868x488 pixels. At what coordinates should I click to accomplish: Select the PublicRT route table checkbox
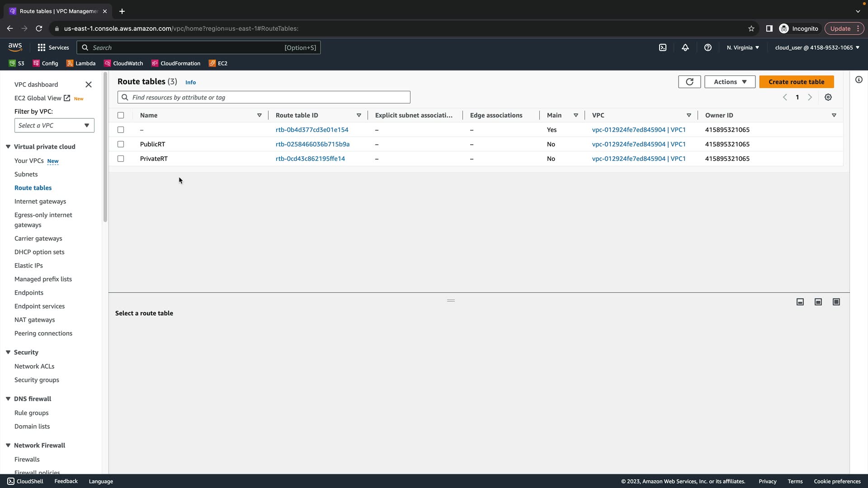click(121, 144)
